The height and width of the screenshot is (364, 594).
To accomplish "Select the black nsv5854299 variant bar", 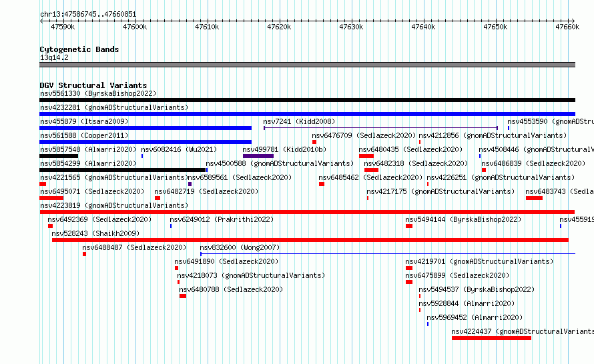I will [x=122, y=170].
